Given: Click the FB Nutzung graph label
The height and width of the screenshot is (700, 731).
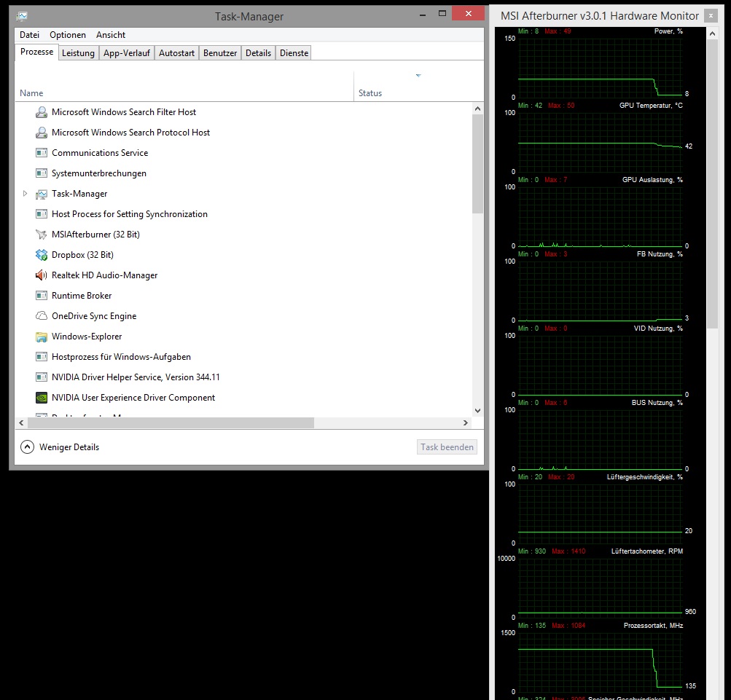Looking at the screenshot, I should pyautogui.click(x=660, y=254).
